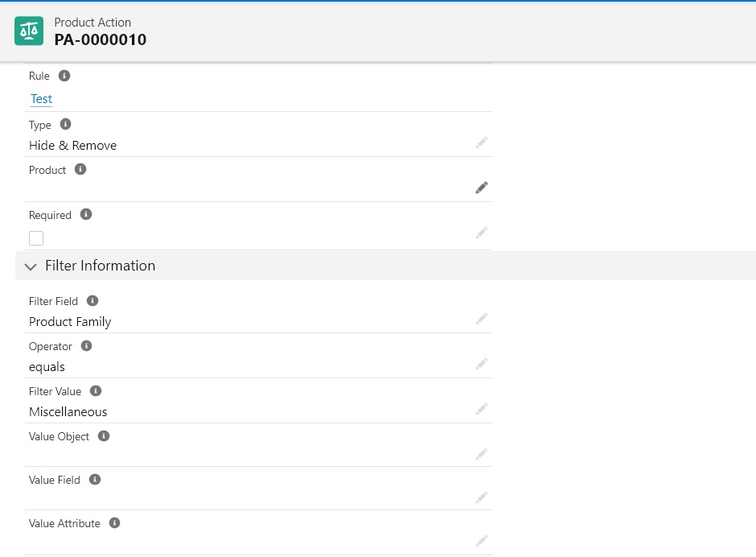Open the Test rule link
756x557 pixels.
click(x=41, y=99)
